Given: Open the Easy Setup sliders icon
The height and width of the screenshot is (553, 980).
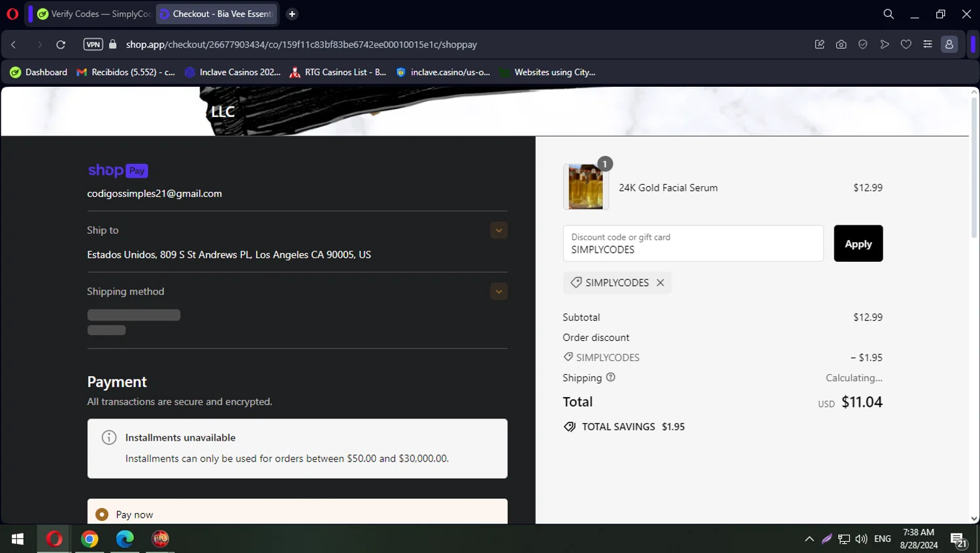Looking at the screenshot, I should (928, 44).
